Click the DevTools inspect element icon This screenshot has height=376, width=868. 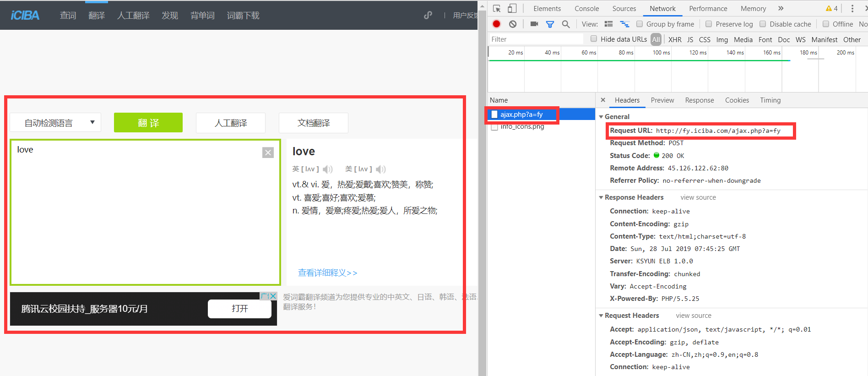(497, 8)
